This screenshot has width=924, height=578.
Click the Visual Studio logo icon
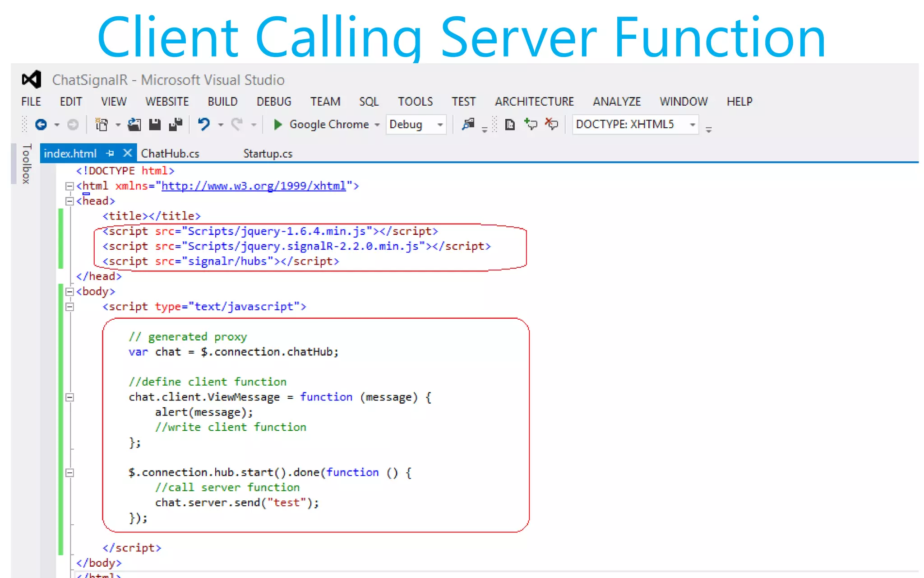click(32, 80)
